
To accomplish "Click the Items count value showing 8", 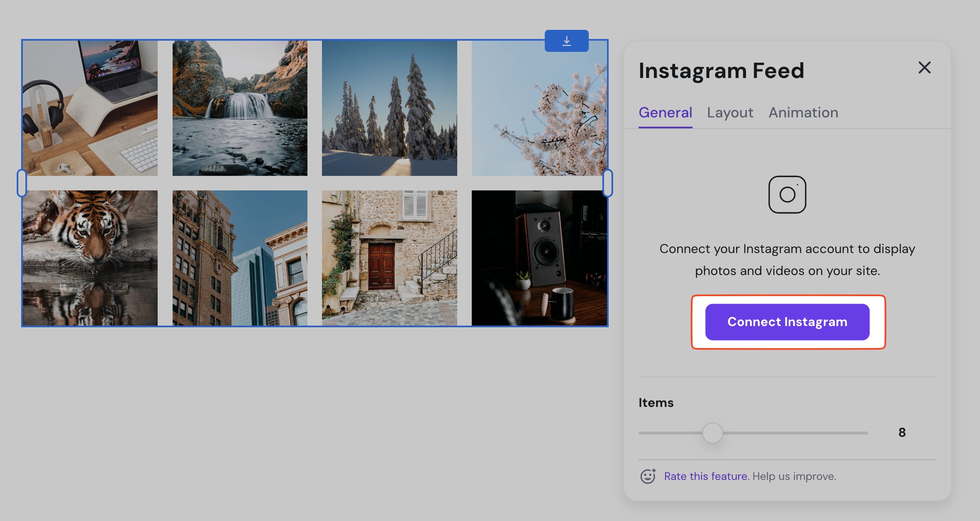I will [902, 432].
